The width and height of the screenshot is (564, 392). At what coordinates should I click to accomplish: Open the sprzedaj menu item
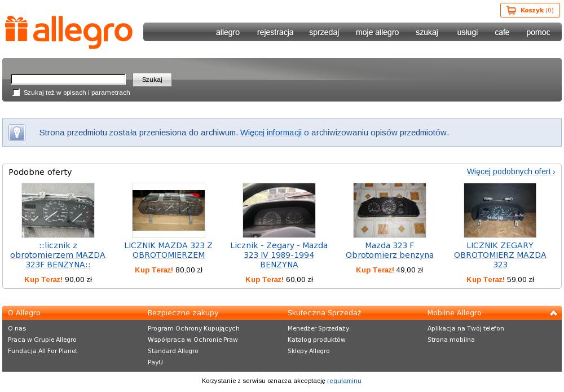click(x=324, y=32)
